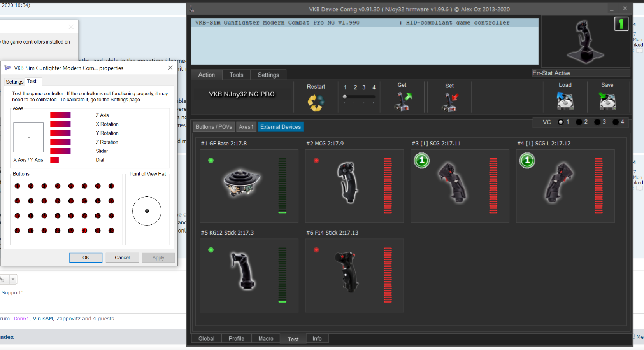The height and width of the screenshot is (350, 644).
Task: Select VC radio option 2
Action: pyautogui.click(x=579, y=122)
